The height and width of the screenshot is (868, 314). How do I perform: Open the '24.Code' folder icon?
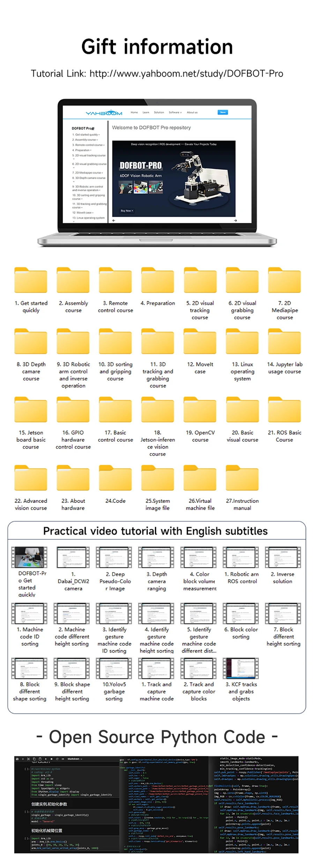click(115, 477)
